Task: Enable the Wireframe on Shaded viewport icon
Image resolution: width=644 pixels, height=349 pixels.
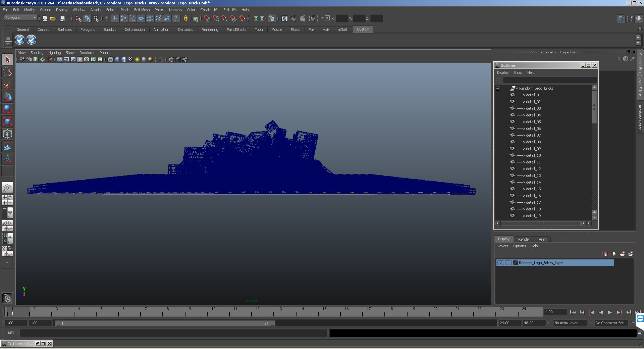Action: 123,59
